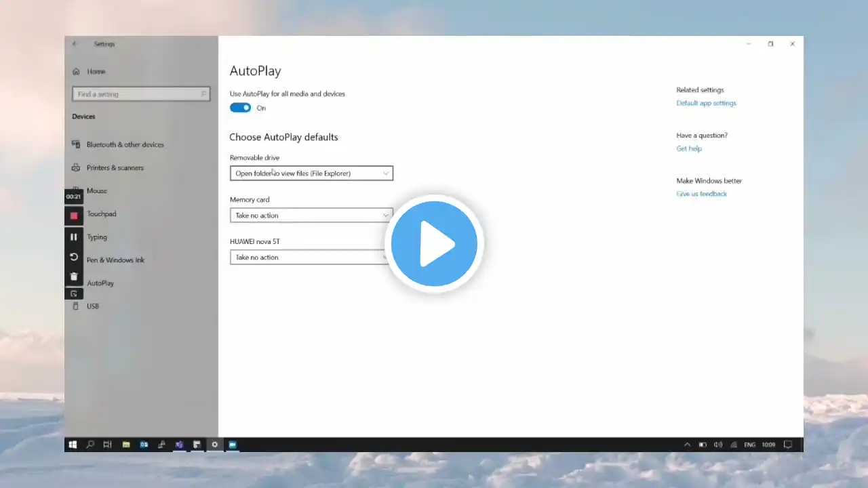Open Default app settings link
Image resolution: width=868 pixels, height=488 pixels.
(x=706, y=103)
